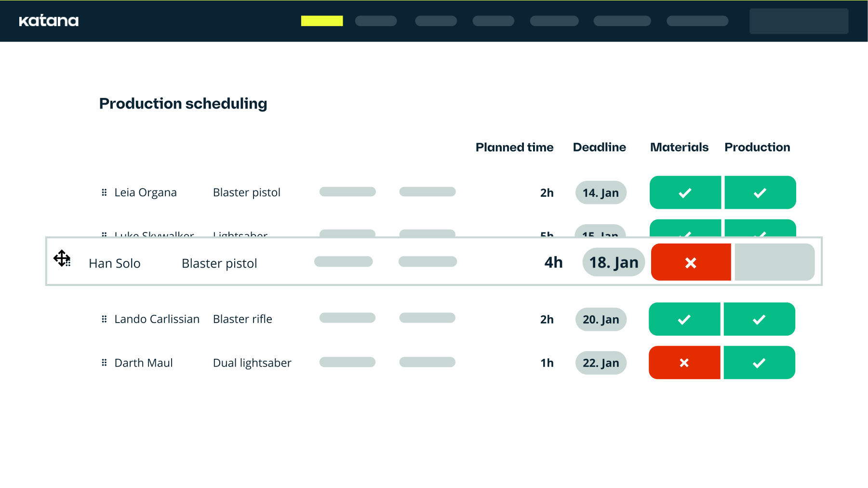Screen dimensions: 868x488
Task: Click the search field at top right
Action: coord(799,21)
